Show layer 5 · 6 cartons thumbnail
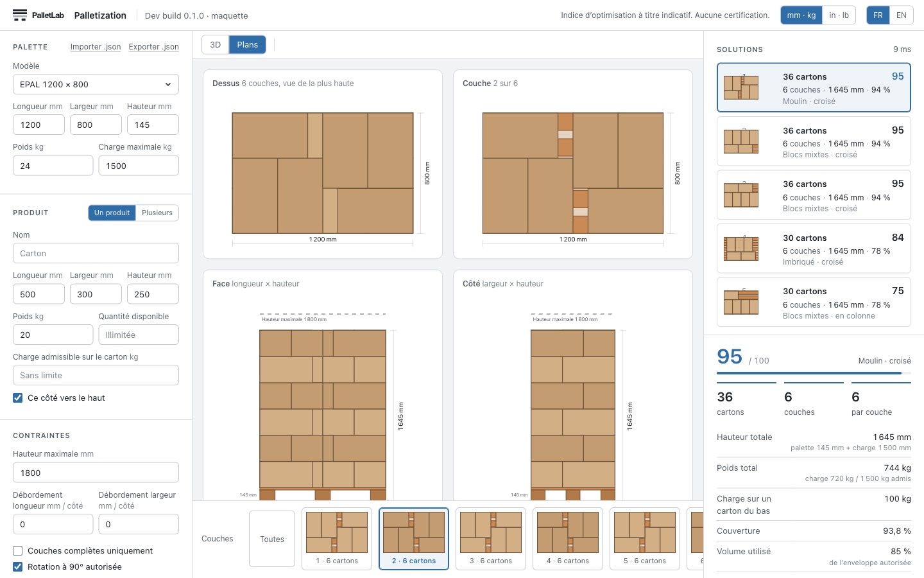 pyautogui.click(x=645, y=539)
